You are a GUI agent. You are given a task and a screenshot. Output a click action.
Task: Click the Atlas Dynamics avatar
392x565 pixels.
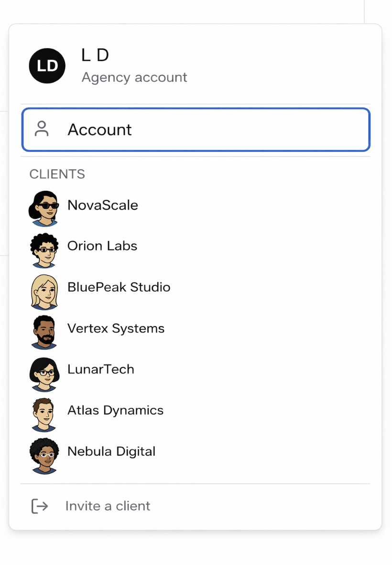(x=44, y=413)
